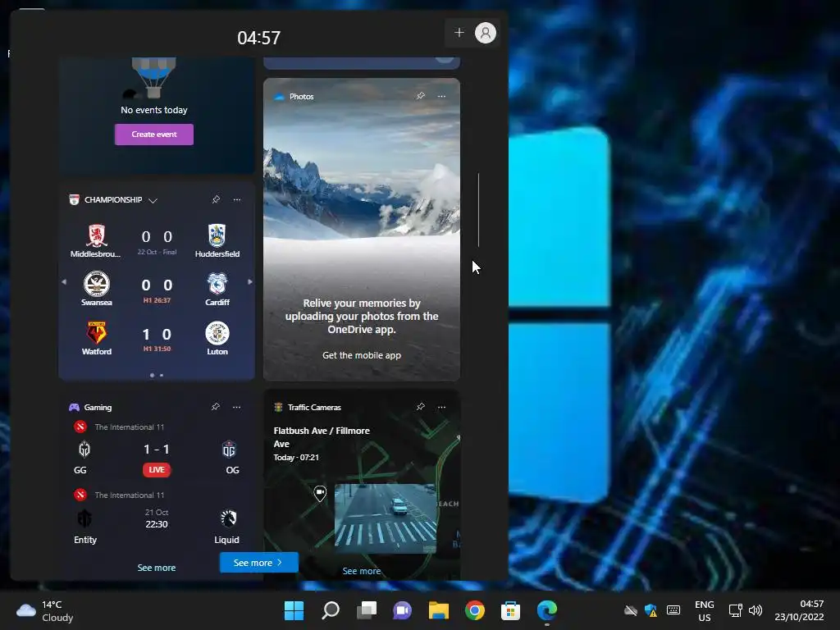840x630 pixels.
Task: Open Microsoft Store from taskbar
Action: pos(510,610)
